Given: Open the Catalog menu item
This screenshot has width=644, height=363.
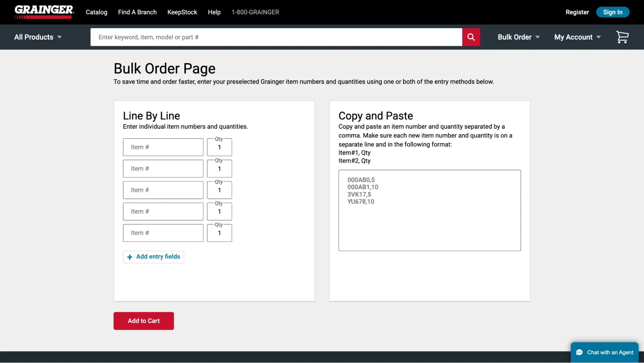Looking at the screenshot, I should pos(96,12).
